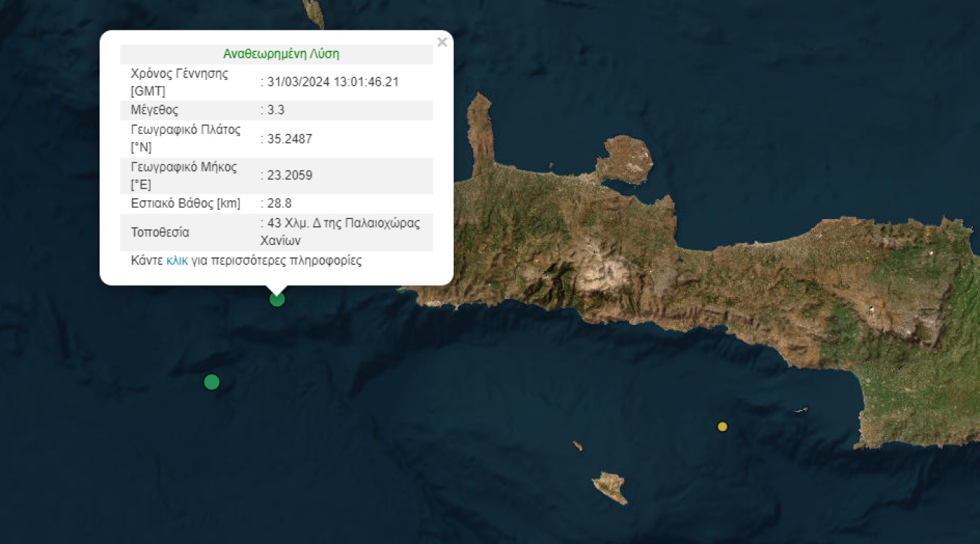Screen dimensions: 980x544
Task: Click the large Gavdos island on the map
Action: [610, 487]
